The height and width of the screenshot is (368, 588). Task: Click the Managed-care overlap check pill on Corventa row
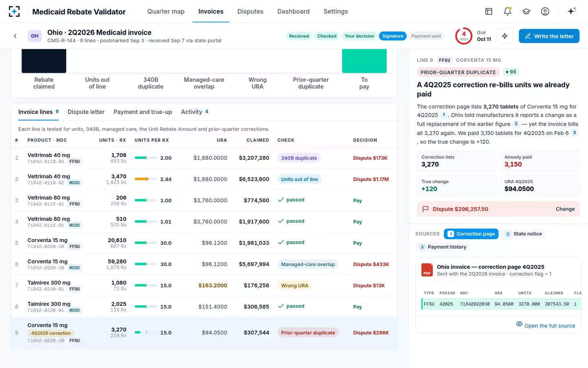tap(308, 264)
